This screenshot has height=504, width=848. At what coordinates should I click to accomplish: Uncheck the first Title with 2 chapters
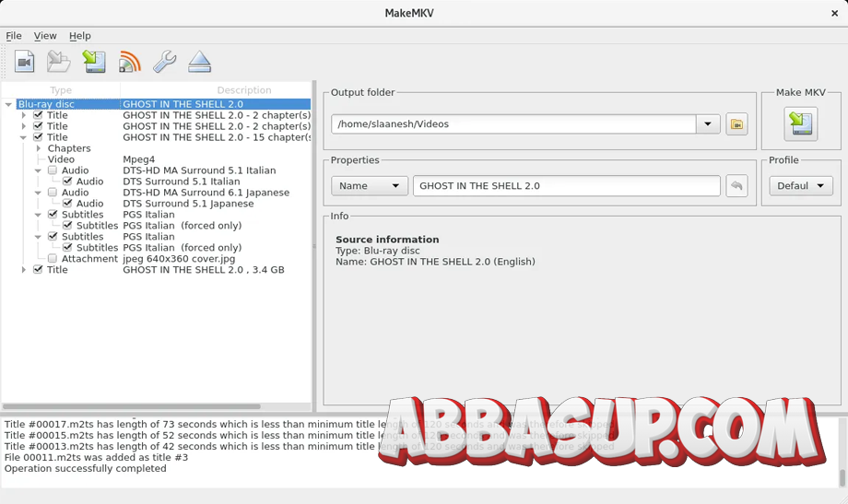[38, 115]
